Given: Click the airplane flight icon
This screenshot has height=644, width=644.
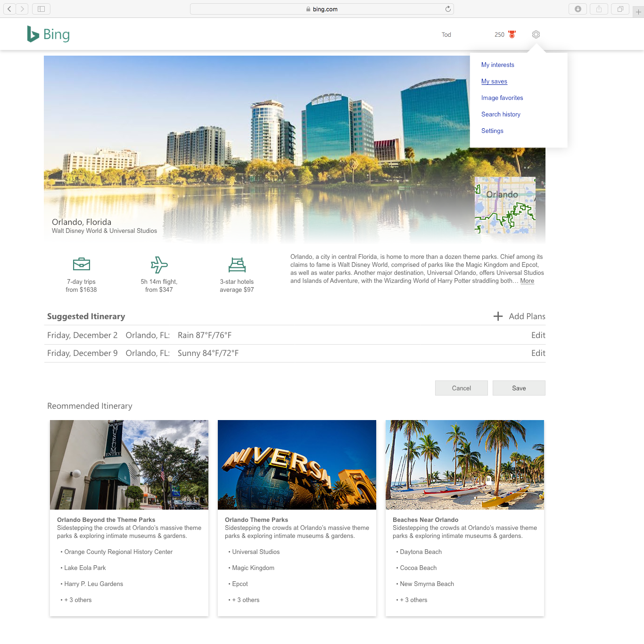Looking at the screenshot, I should 159,264.
